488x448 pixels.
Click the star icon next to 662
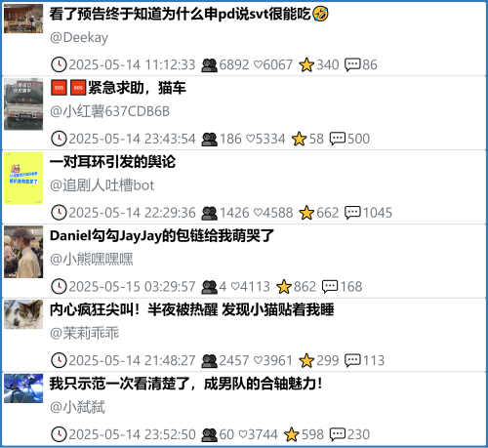pos(306,213)
